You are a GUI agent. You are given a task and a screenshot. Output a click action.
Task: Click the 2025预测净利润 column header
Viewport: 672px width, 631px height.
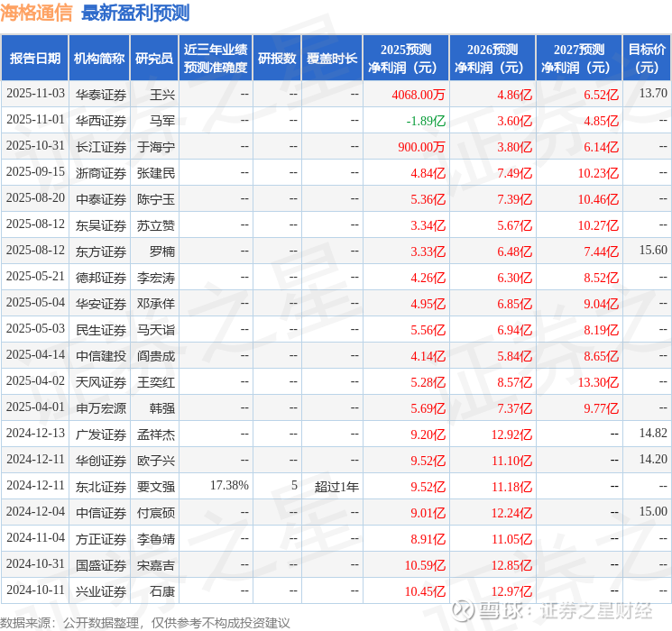[x=406, y=58]
